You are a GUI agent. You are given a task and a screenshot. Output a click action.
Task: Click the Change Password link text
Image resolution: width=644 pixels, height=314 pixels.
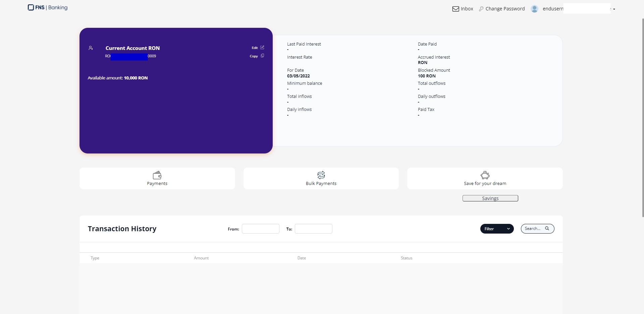coord(505,9)
